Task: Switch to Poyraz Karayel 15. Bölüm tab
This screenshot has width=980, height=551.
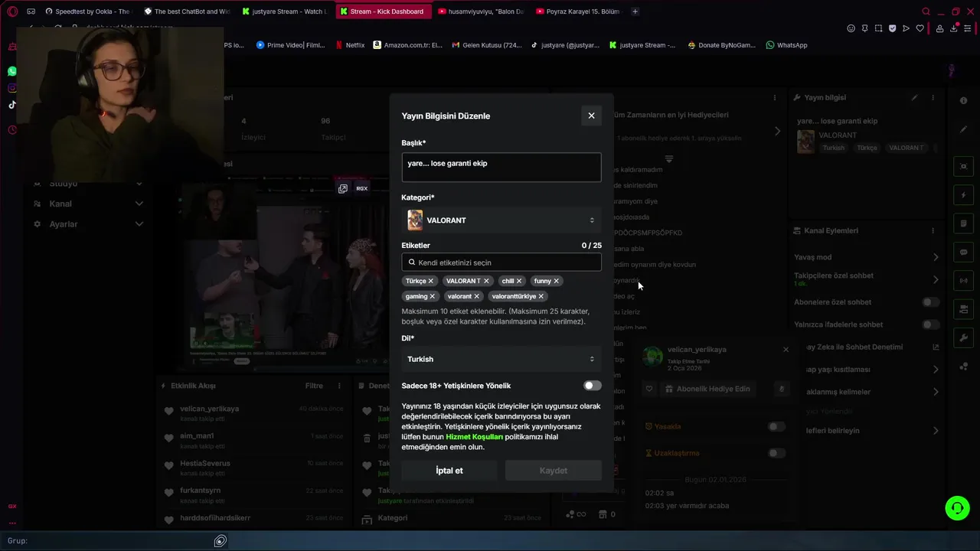Action: (580, 11)
